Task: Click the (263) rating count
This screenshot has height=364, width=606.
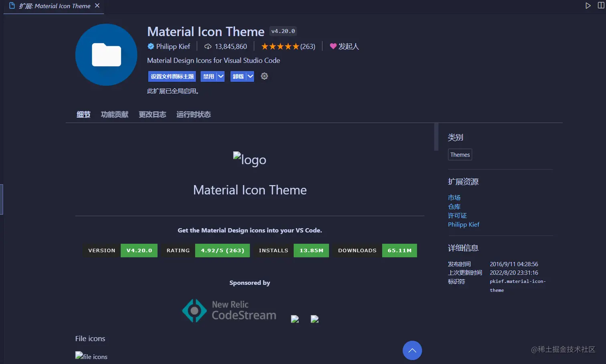Action: [x=308, y=47]
